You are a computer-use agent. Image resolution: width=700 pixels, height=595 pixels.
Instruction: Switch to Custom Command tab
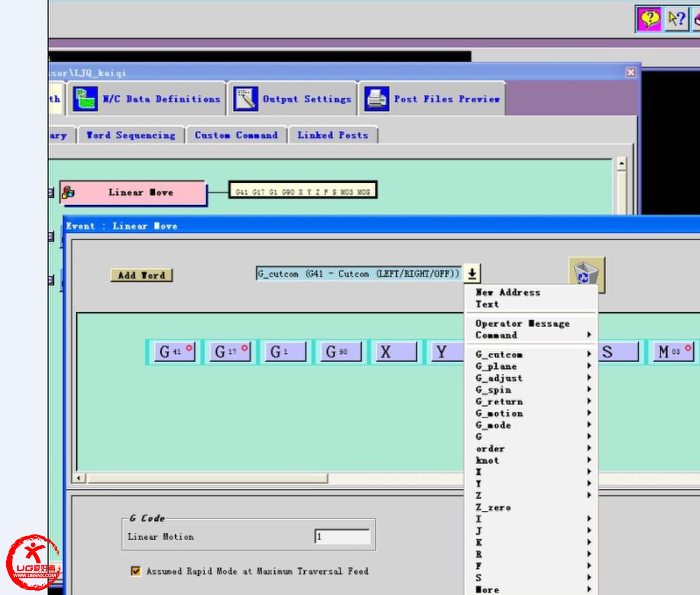(x=236, y=135)
